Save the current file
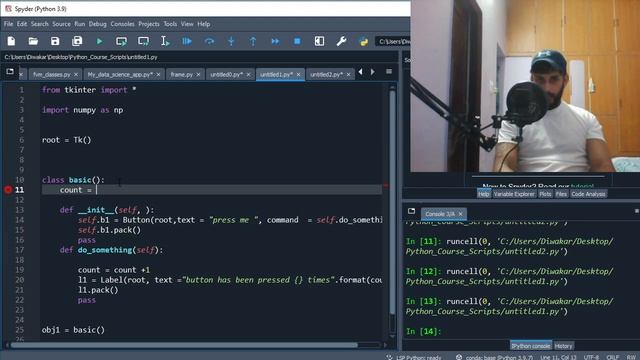Viewport: 640px width, 360px height. click(55, 41)
